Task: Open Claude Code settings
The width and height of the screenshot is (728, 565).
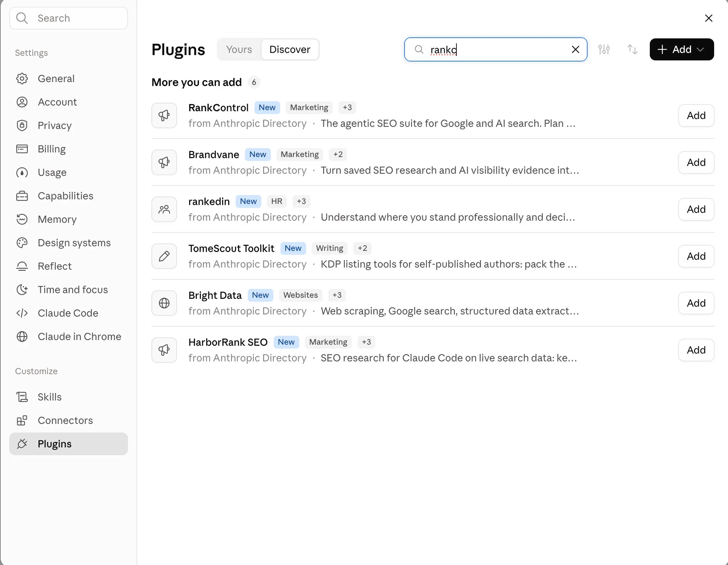Action: pos(69,313)
